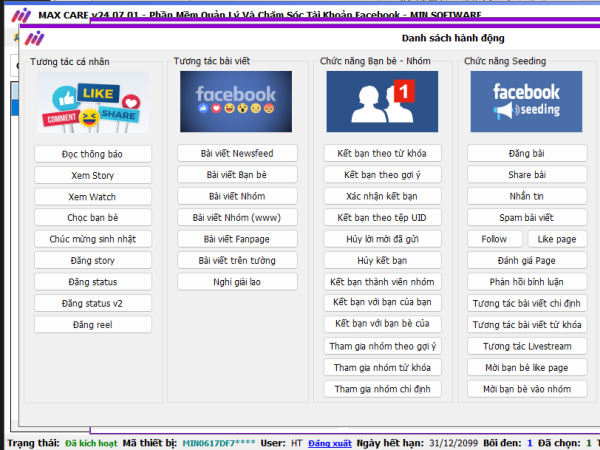This screenshot has width=600, height=450.
Task: Select Bài viết Fanpage
Action: 237,239
